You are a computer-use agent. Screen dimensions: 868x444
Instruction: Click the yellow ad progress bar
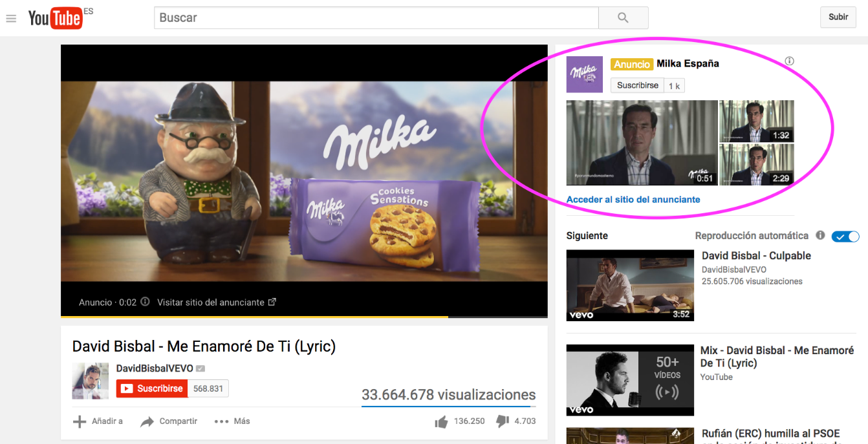pos(254,317)
